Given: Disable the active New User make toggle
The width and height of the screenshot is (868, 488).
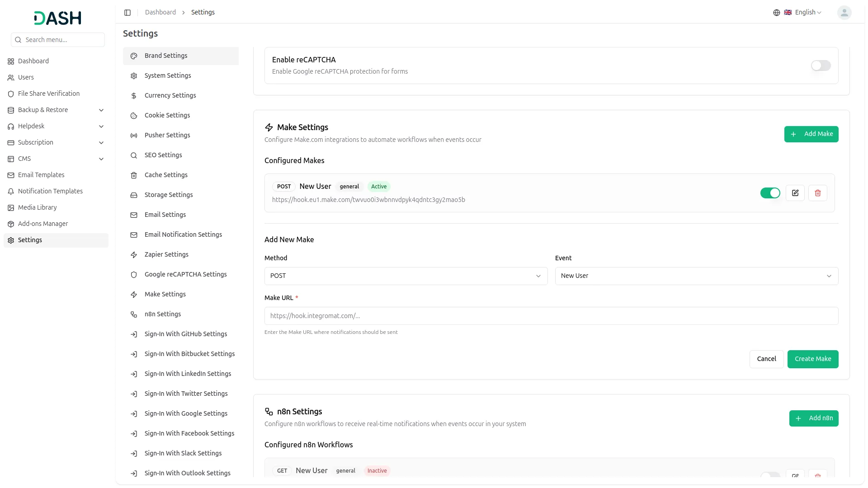Looking at the screenshot, I should pyautogui.click(x=770, y=193).
